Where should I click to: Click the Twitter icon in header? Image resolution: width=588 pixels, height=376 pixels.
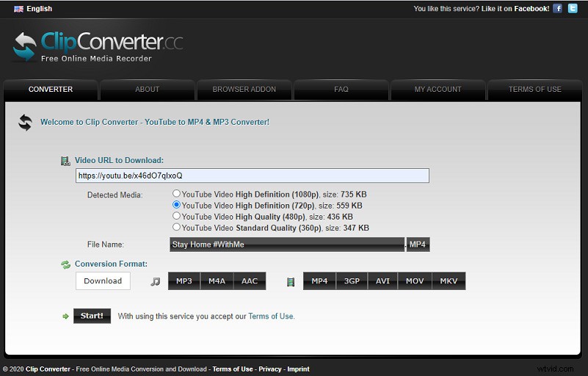[573, 8]
